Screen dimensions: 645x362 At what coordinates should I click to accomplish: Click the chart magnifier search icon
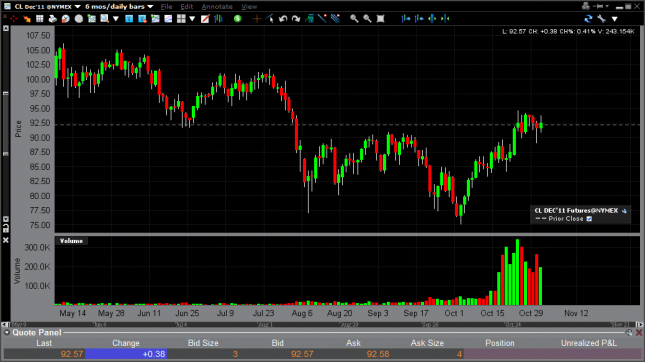click(104, 19)
